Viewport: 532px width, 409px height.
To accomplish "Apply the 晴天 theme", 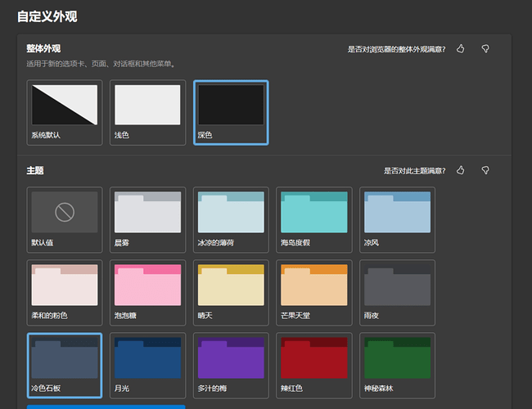I will pos(231,293).
